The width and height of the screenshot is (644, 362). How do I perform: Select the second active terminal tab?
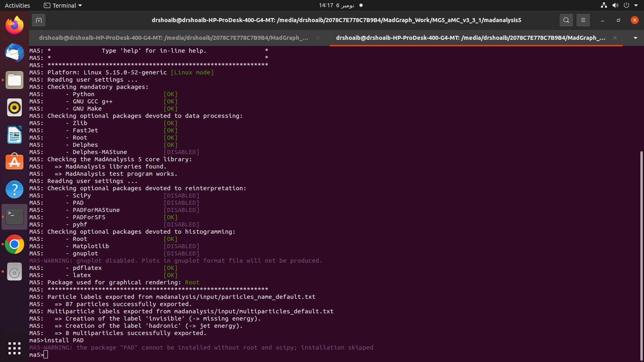[x=471, y=38]
